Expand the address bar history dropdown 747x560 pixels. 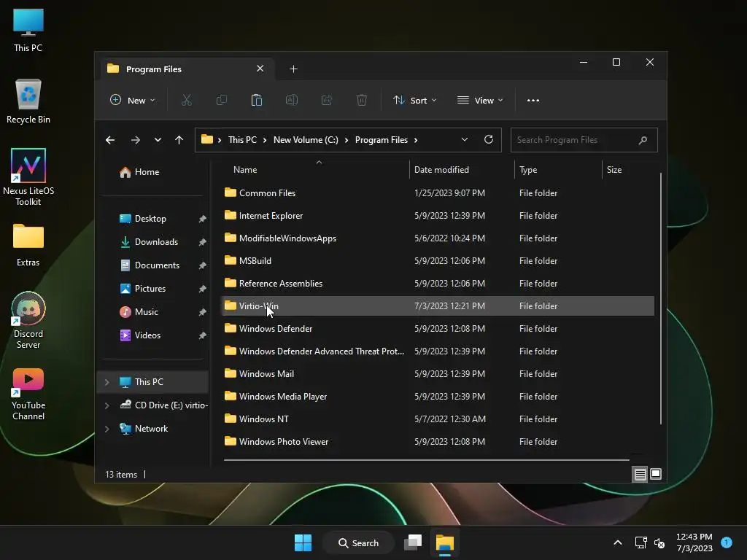click(x=465, y=139)
